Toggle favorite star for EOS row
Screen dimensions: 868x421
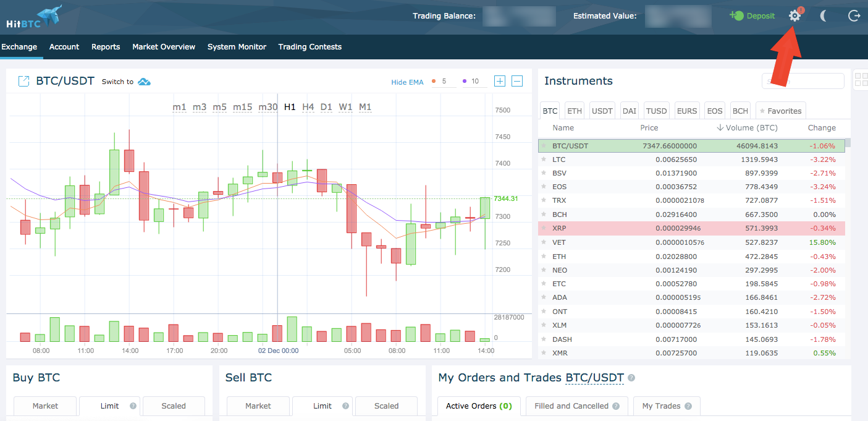tap(544, 187)
